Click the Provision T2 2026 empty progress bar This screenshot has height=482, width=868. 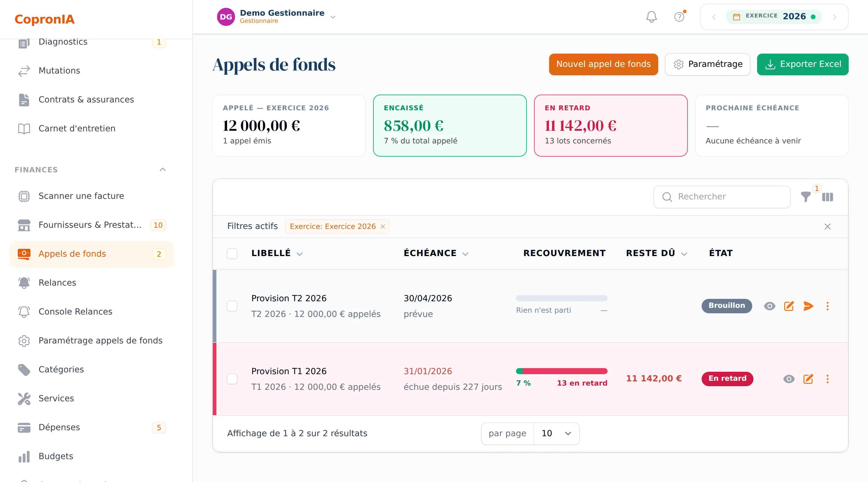(x=561, y=298)
